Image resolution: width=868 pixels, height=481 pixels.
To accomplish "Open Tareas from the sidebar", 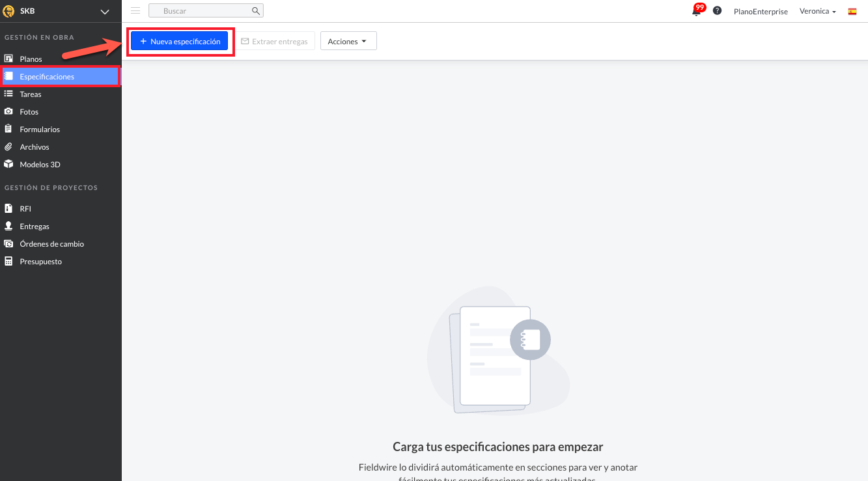I will [x=31, y=94].
